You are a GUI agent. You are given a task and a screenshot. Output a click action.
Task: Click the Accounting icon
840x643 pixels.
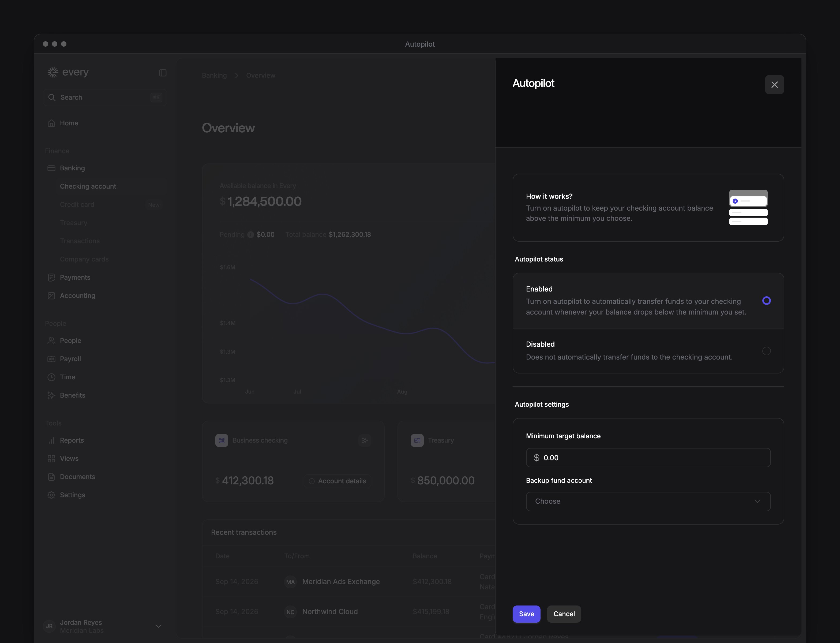coord(51,296)
